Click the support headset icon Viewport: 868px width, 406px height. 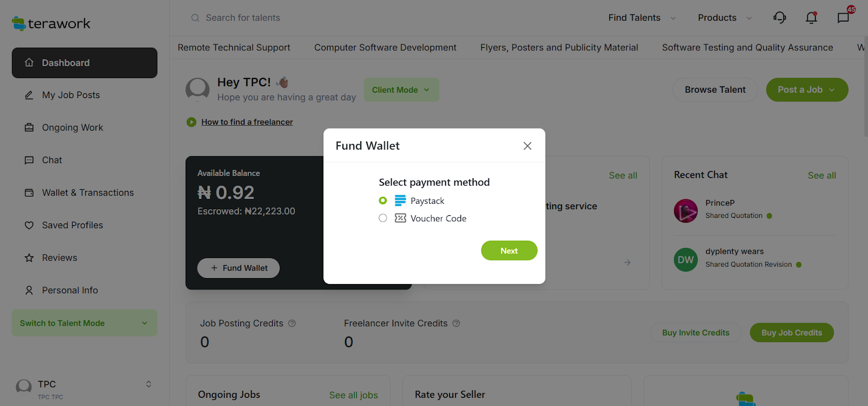coord(780,18)
